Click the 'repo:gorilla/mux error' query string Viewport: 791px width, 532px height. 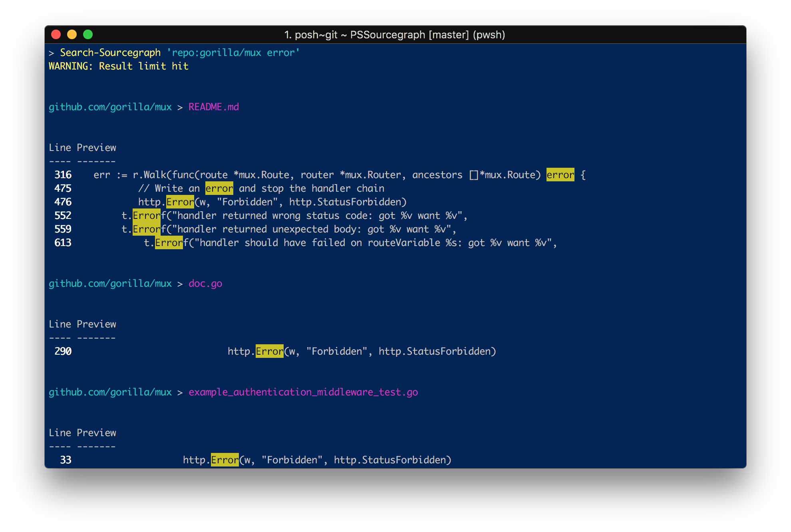[233, 53]
